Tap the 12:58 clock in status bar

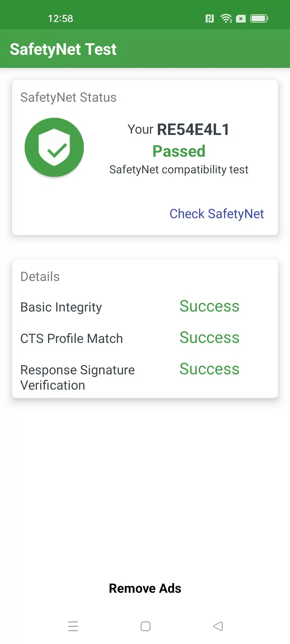coord(60,19)
